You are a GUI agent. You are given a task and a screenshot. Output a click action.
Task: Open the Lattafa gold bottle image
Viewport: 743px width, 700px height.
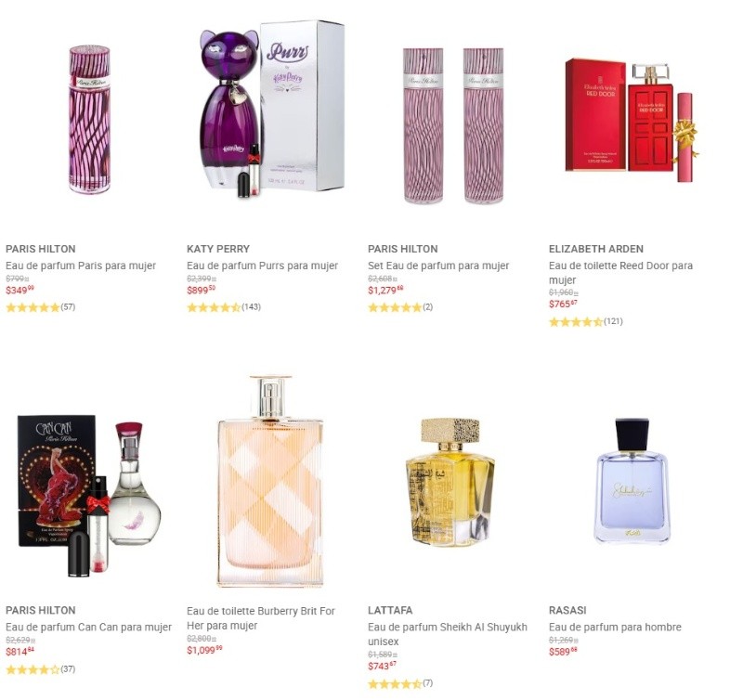coord(450,481)
